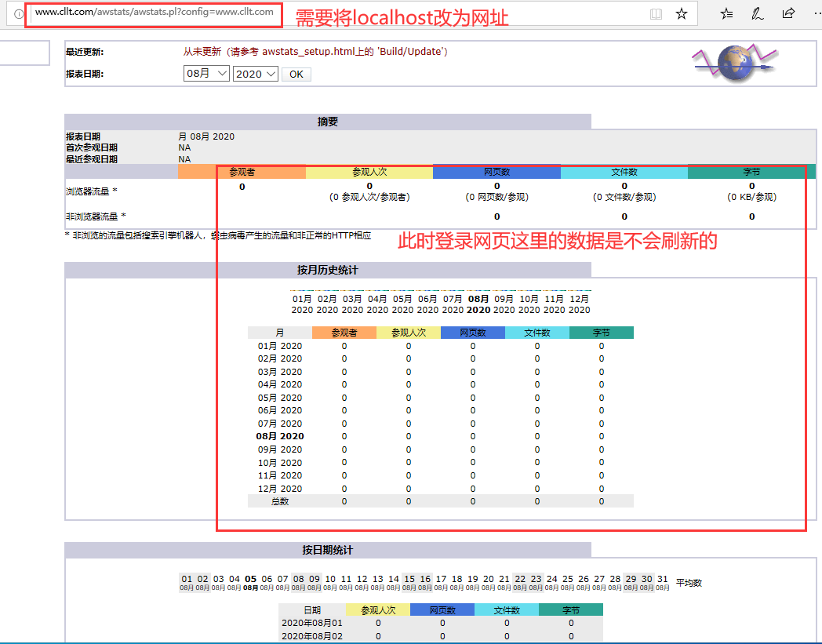Select 07月 2020 in monthly history chart
The image size is (822, 644).
coord(453,304)
